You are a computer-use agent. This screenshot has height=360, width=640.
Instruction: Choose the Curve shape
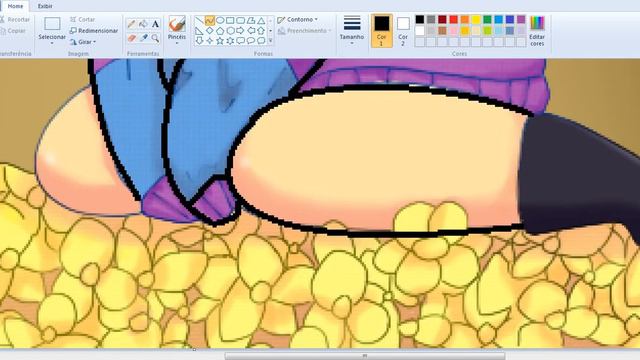click(x=209, y=20)
